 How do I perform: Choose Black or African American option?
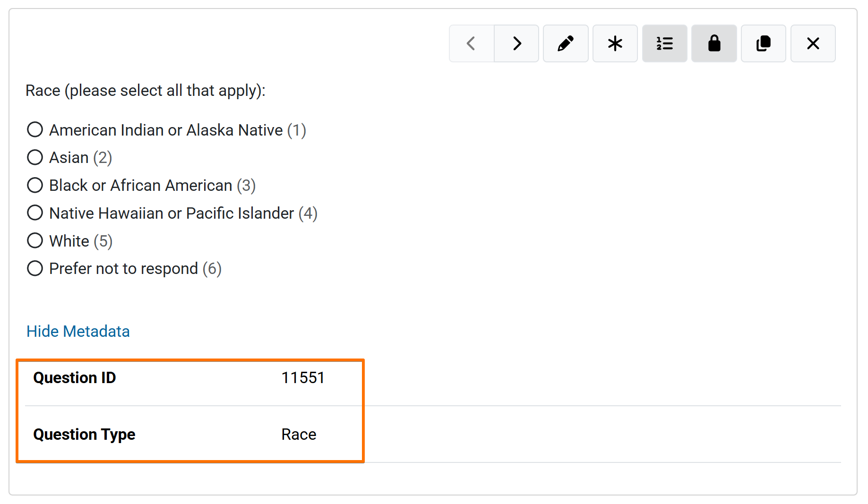coord(35,185)
